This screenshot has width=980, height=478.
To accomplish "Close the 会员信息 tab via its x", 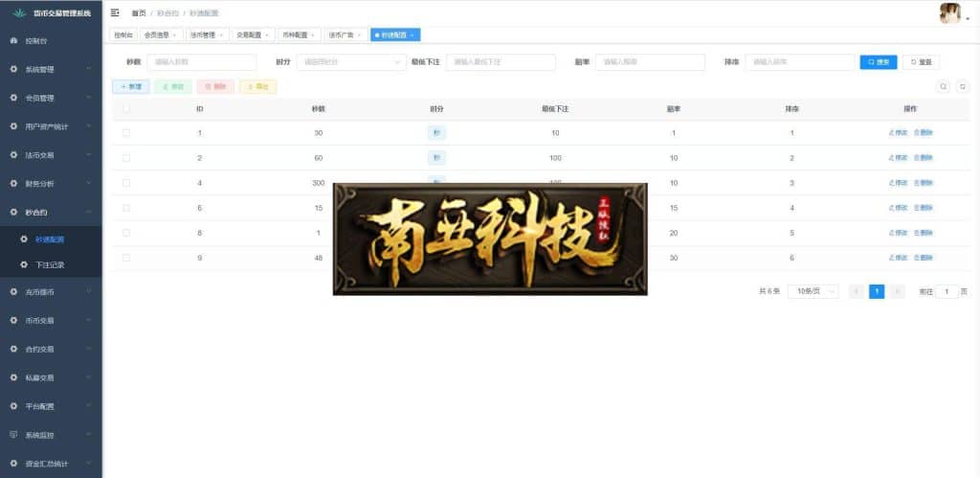I will pyautogui.click(x=174, y=35).
